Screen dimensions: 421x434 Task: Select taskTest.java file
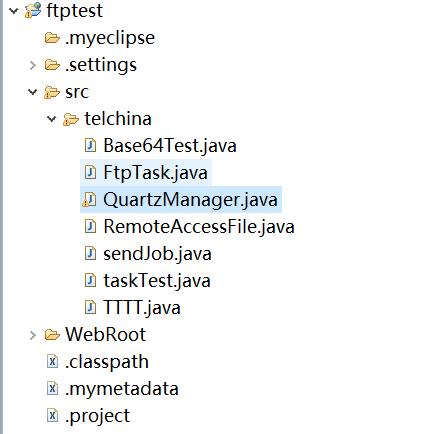coord(157,281)
